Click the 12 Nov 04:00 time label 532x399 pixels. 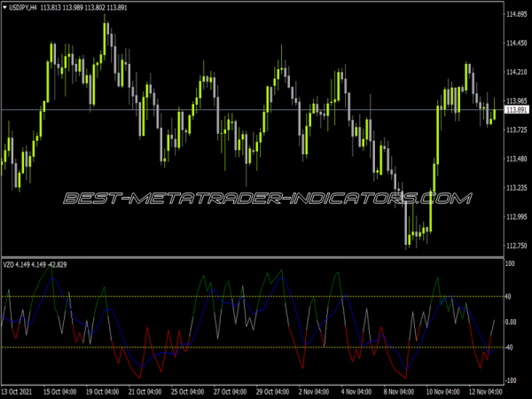tap(485, 391)
